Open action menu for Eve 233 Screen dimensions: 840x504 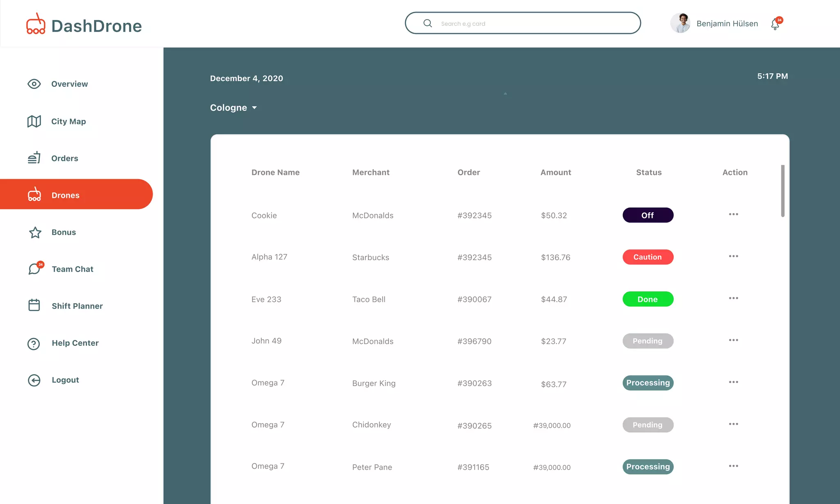coord(733,298)
